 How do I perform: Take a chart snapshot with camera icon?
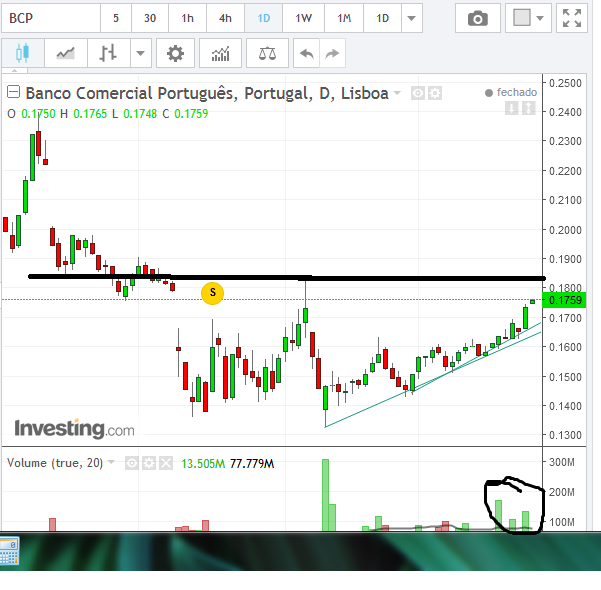478,18
